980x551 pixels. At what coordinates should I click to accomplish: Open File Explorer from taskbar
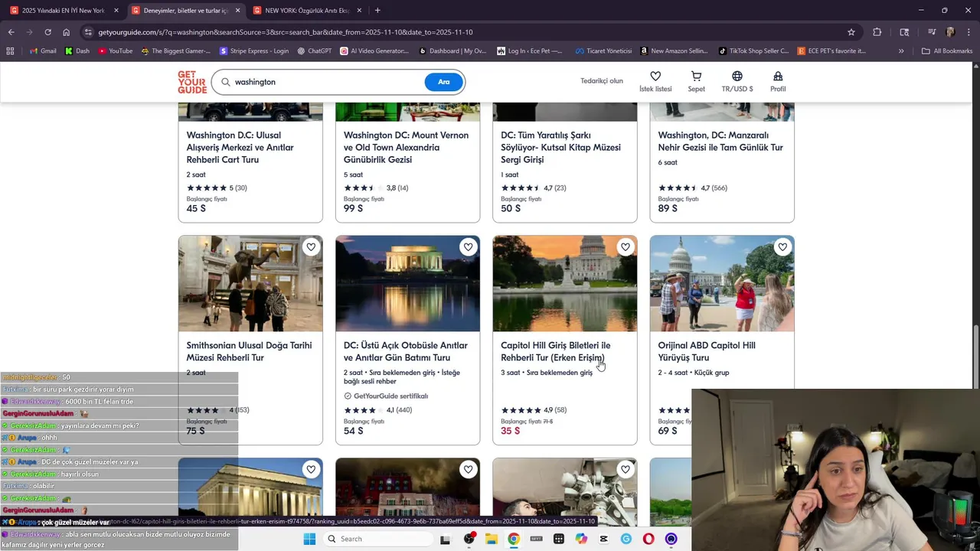[492, 539]
